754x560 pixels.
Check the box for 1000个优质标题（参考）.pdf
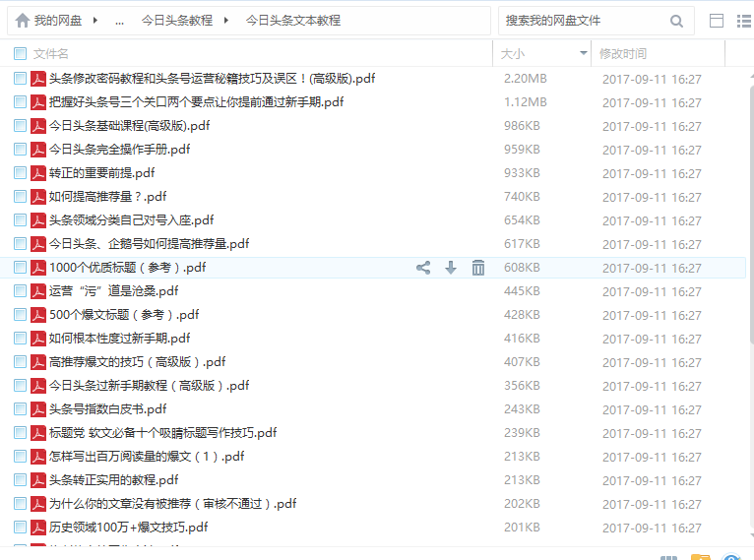[x=21, y=268]
